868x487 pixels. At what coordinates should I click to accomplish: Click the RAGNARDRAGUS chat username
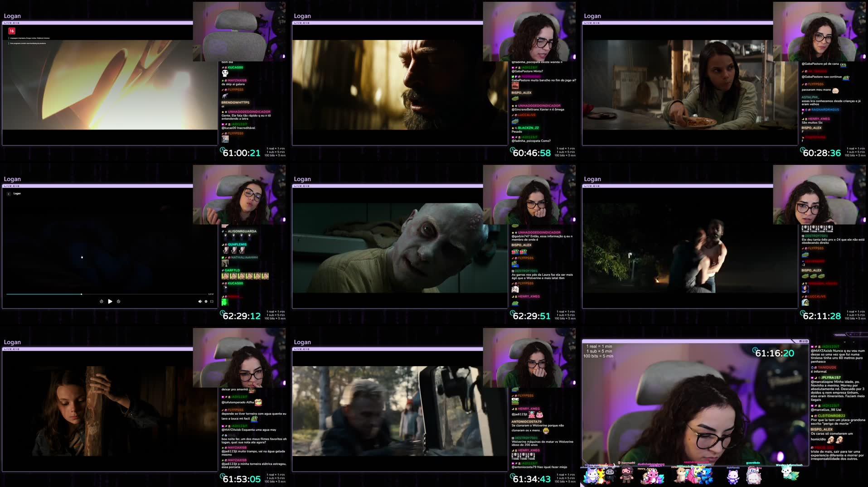point(825,110)
